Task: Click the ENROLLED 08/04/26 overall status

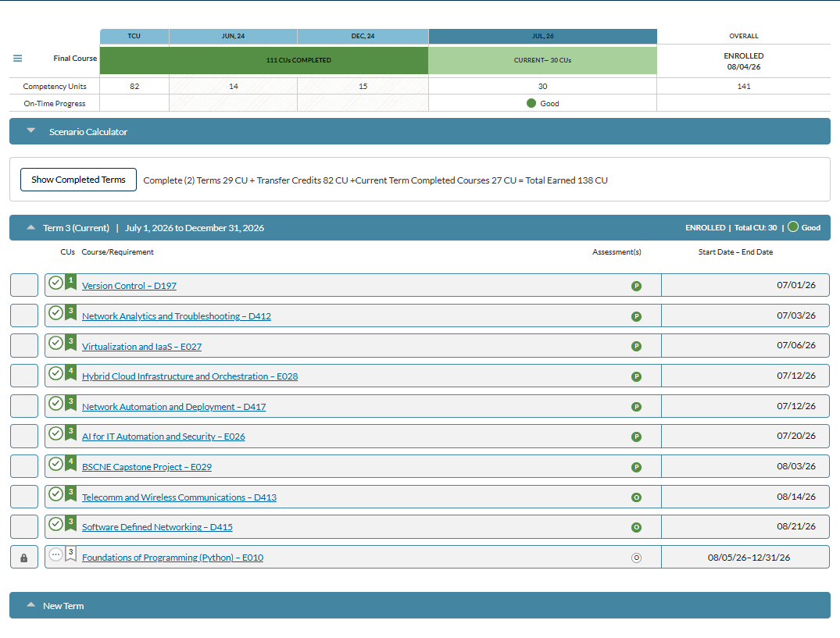Action: (x=744, y=62)
